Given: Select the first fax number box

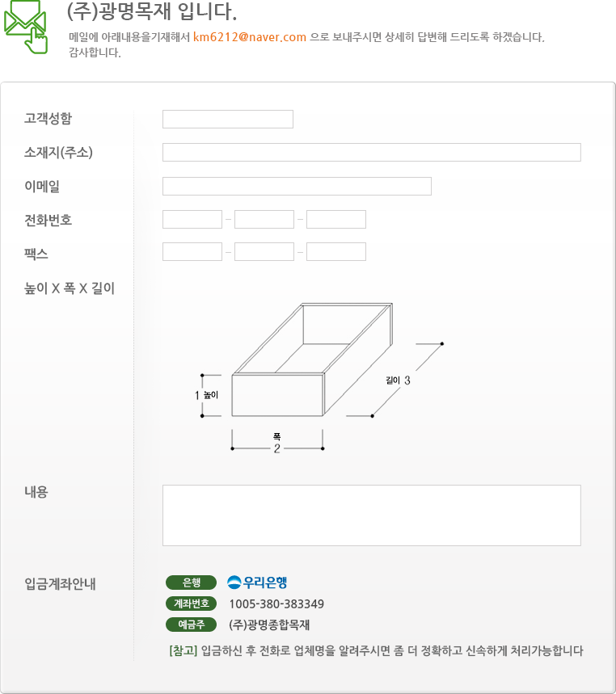Looking at the screenshot, I should (192, 252).
